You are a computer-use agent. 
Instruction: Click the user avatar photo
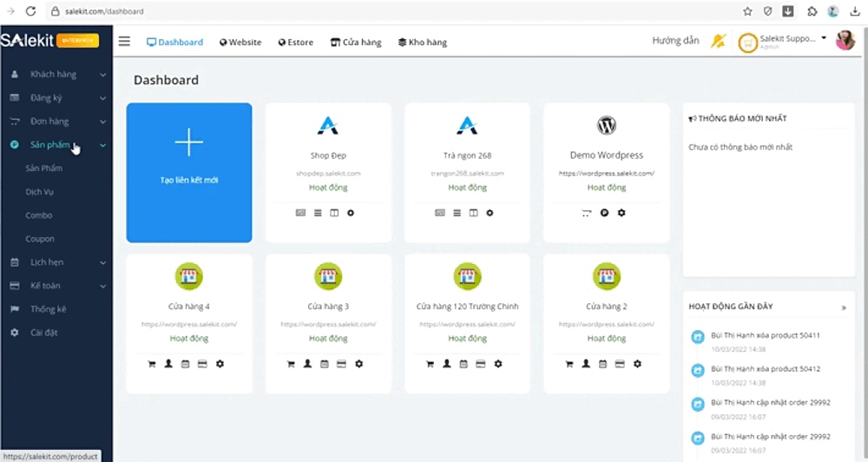click(845, 41)
